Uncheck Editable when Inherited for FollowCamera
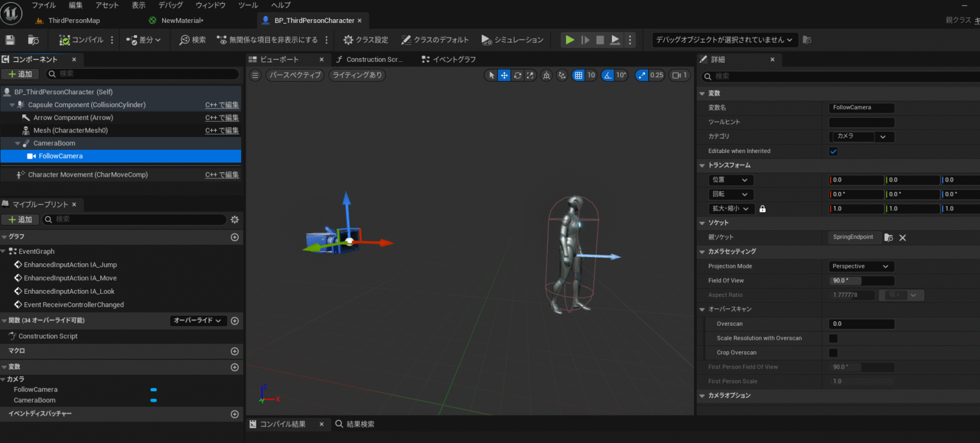 (x=835, y=151)
